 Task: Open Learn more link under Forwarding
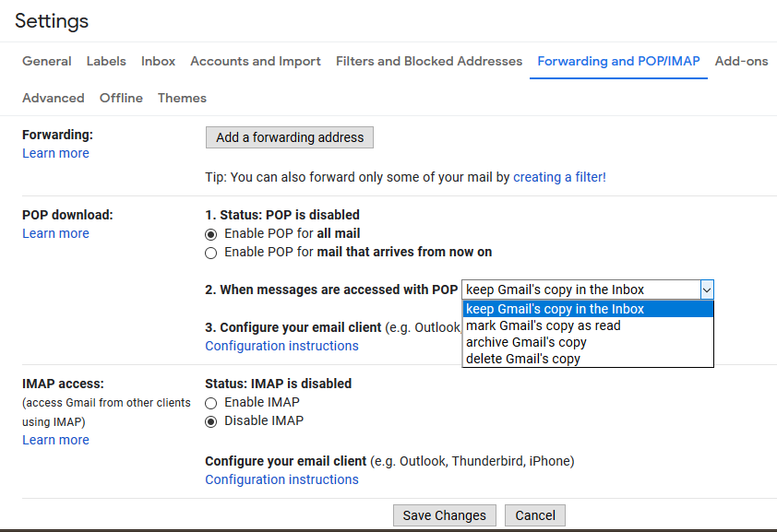(55, 153)
